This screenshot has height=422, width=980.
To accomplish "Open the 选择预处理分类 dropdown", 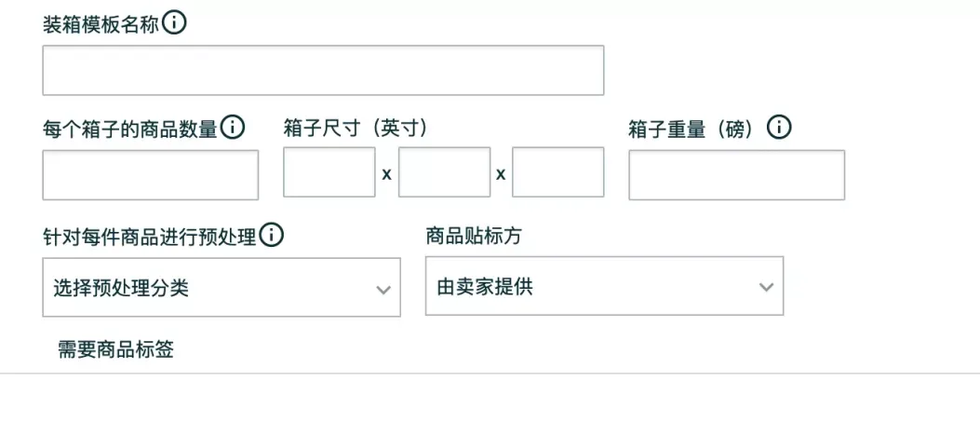I will coord(222,288).
